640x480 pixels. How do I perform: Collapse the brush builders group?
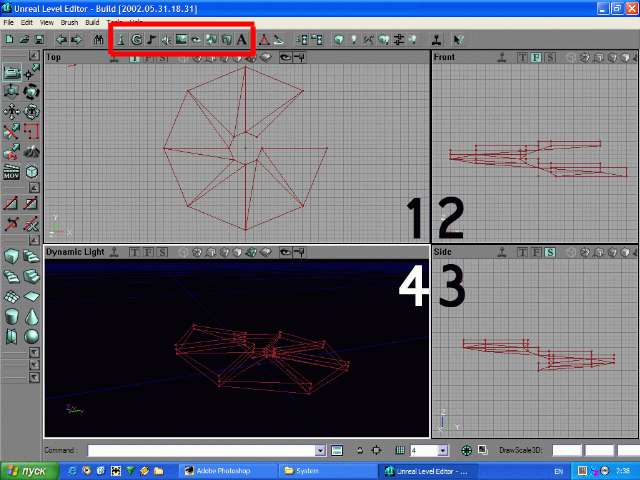pyautogui.click(x=34, y=240)
